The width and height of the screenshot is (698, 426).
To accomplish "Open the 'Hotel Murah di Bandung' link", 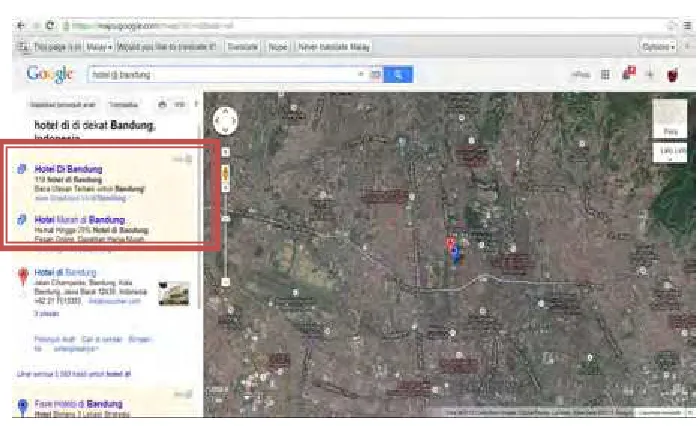I will point(80,220).
